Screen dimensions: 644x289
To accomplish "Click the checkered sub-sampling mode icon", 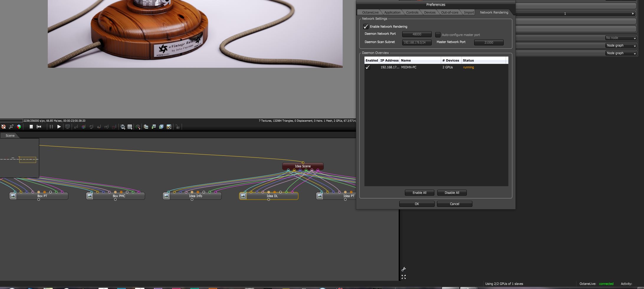I will pos(130,127).
